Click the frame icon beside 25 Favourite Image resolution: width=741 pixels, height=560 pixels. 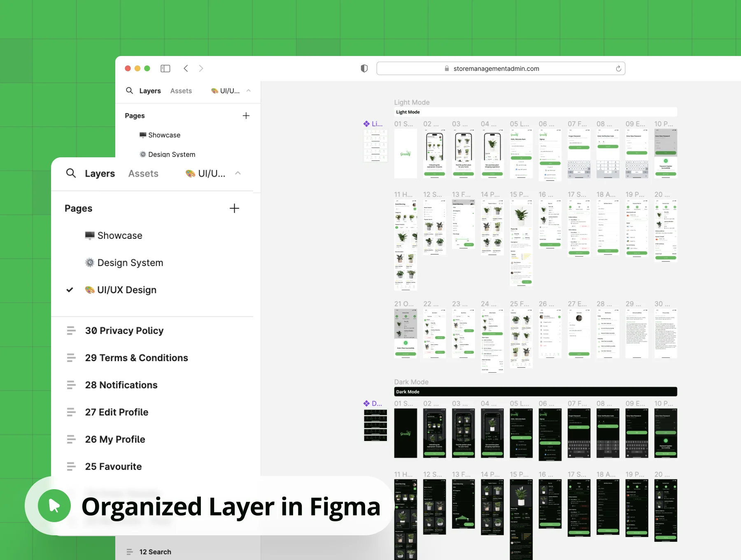(71, 467)
